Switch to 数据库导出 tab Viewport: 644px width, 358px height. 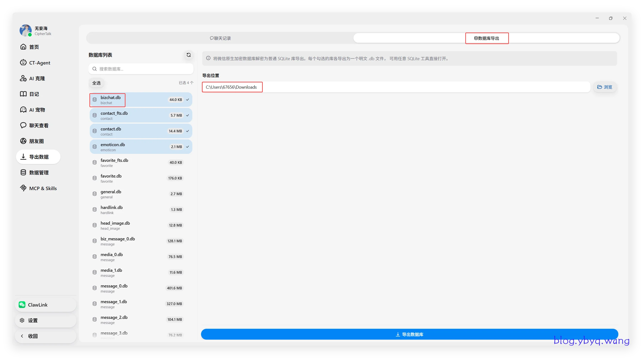point(487,38)
